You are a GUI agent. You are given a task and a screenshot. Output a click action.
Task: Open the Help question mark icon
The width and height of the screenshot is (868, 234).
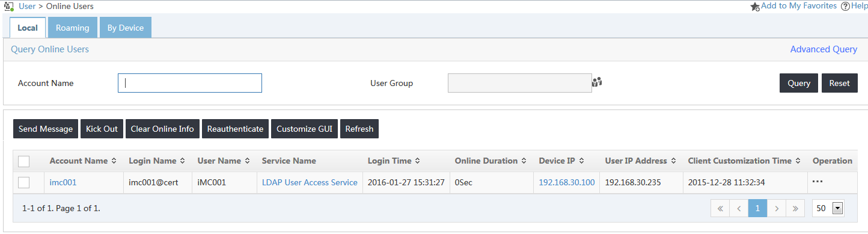845,6
